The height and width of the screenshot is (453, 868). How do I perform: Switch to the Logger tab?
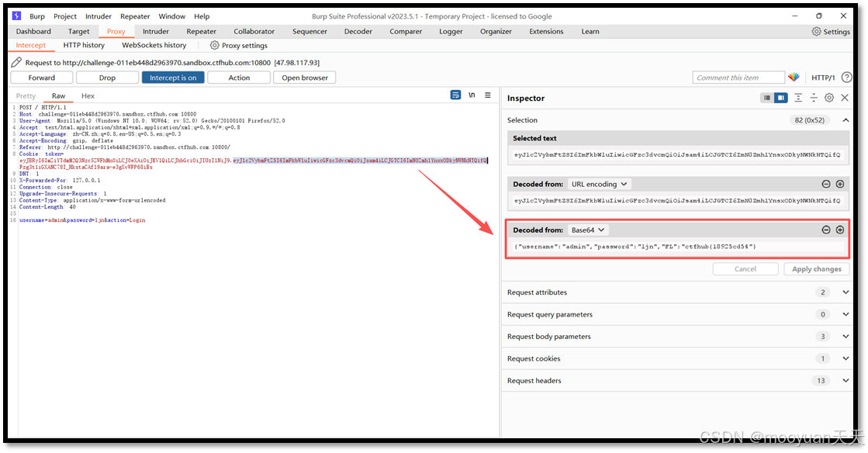coord(451,32)
